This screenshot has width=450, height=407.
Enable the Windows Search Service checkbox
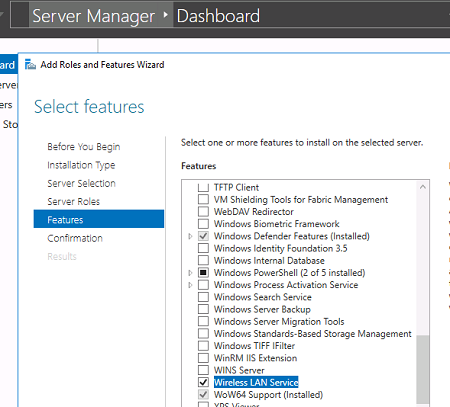pos(203,297)
